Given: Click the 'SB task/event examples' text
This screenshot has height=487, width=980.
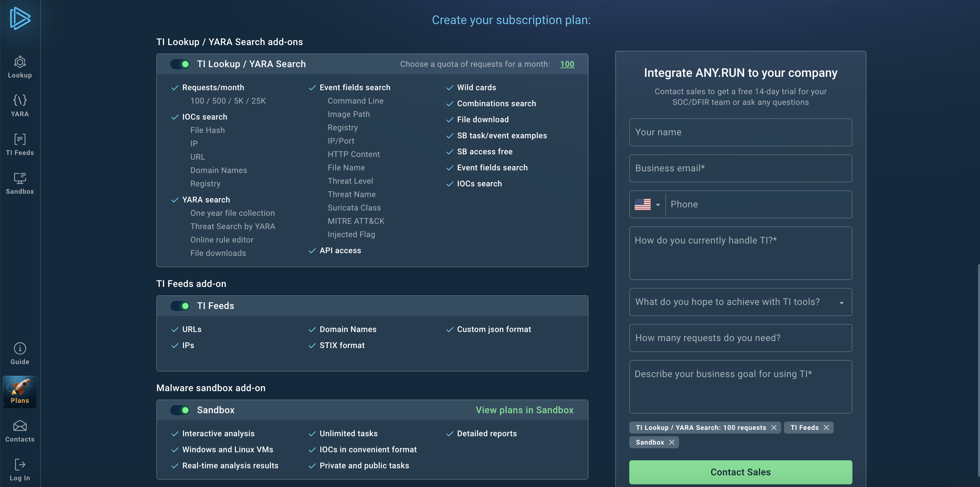Looking at the screenshot, I should (502, 136).
